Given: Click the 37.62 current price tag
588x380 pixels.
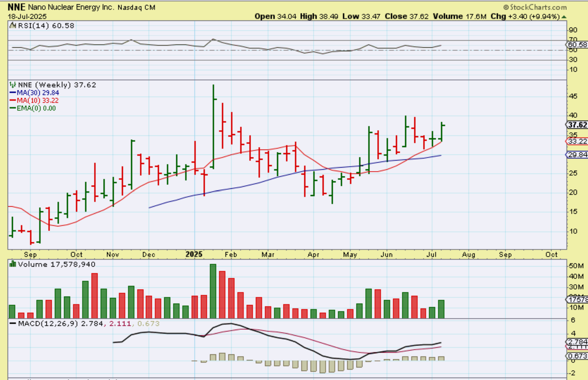Looking at the screenshot, I should click(577, 125).
